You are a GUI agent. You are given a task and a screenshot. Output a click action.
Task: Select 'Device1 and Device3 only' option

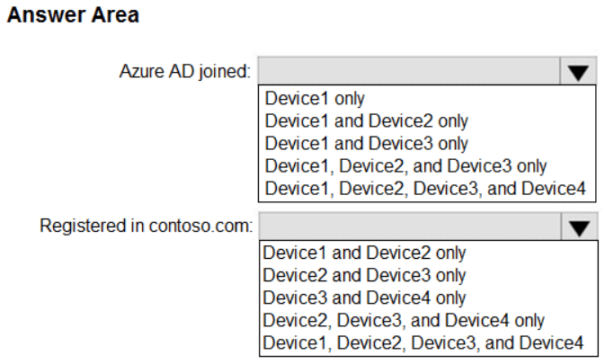pyautogui.click(x=367, y=143)
